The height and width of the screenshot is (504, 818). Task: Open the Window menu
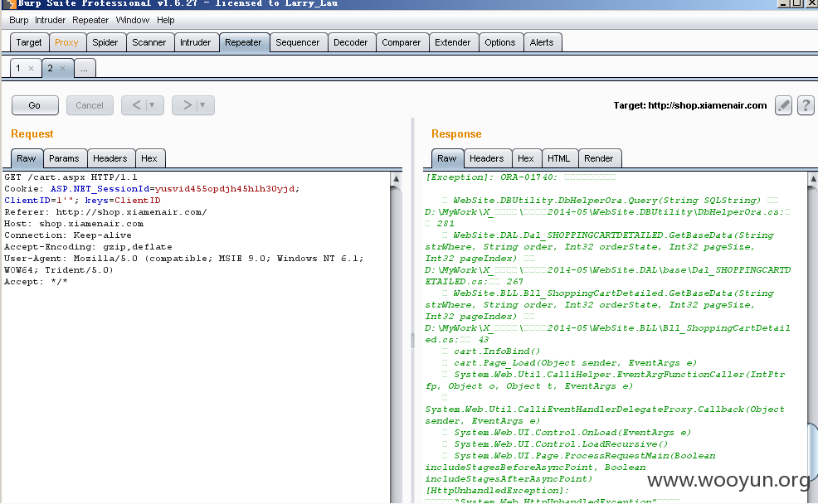coord(133,20)
